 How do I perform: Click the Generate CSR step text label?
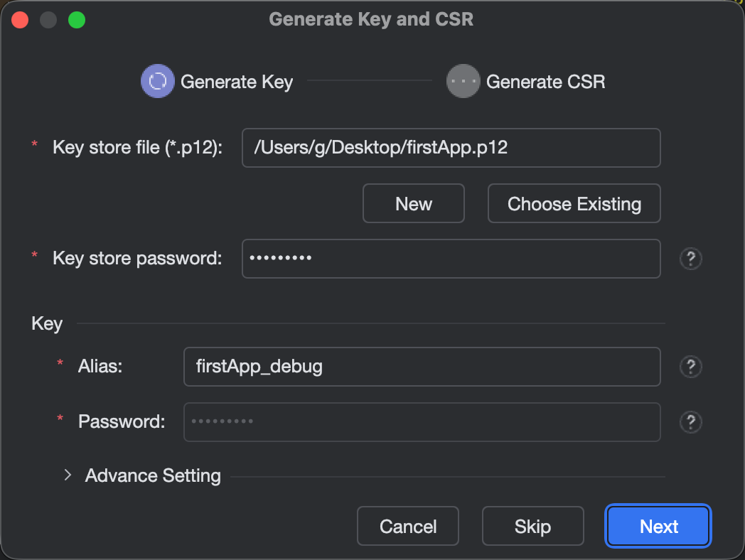click(545, 82)
